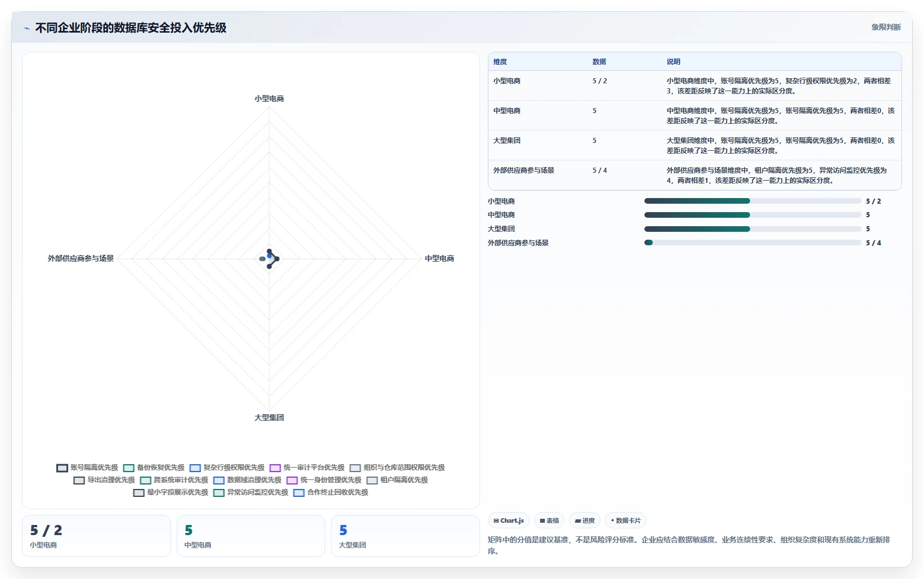Hide the 异常访问监控优先级 dataset
This screenshot has height=579, width=924.
[250, 492]
